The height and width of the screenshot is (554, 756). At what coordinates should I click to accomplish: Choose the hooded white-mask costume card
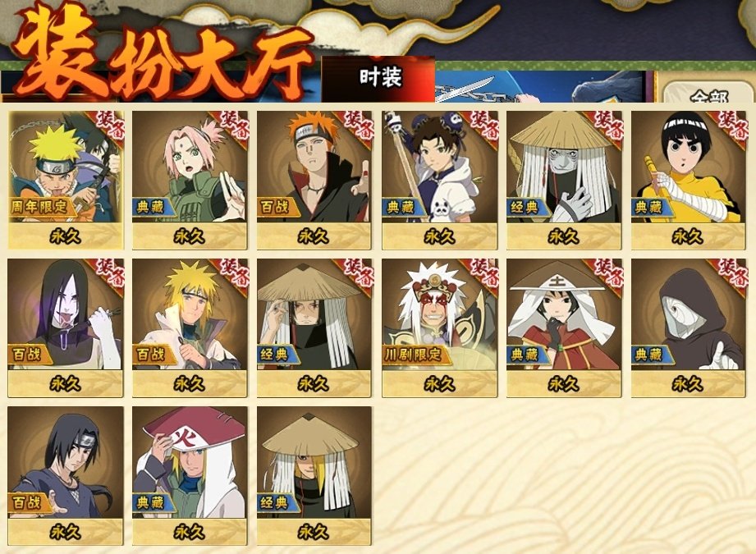[689, 327]
